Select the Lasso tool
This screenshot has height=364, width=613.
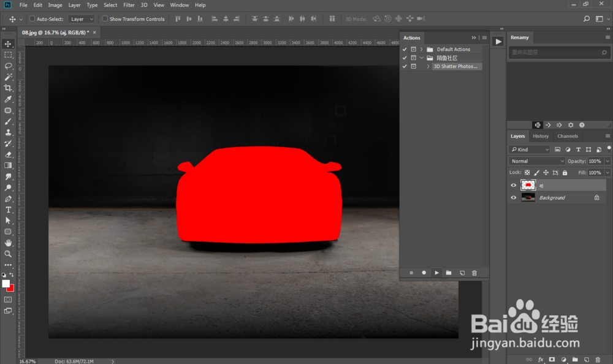coord(8,66)
